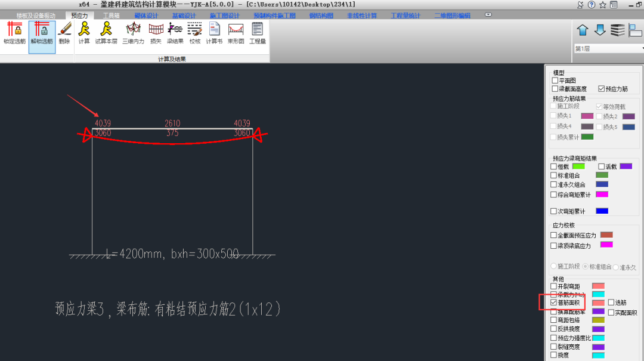Screen dimensions: 644x361
Task: Click the mute bell icon in title bar
Action: [580, 5]
